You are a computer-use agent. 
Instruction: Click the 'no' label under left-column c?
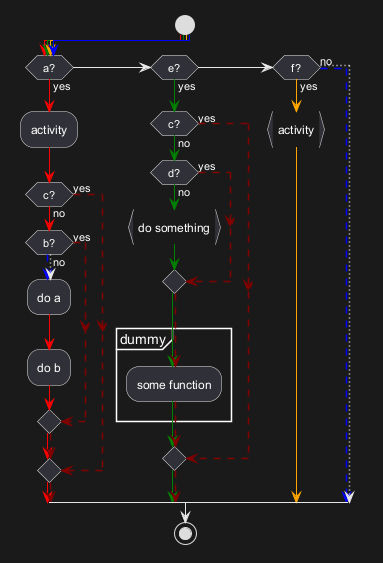tap(59, 214)
